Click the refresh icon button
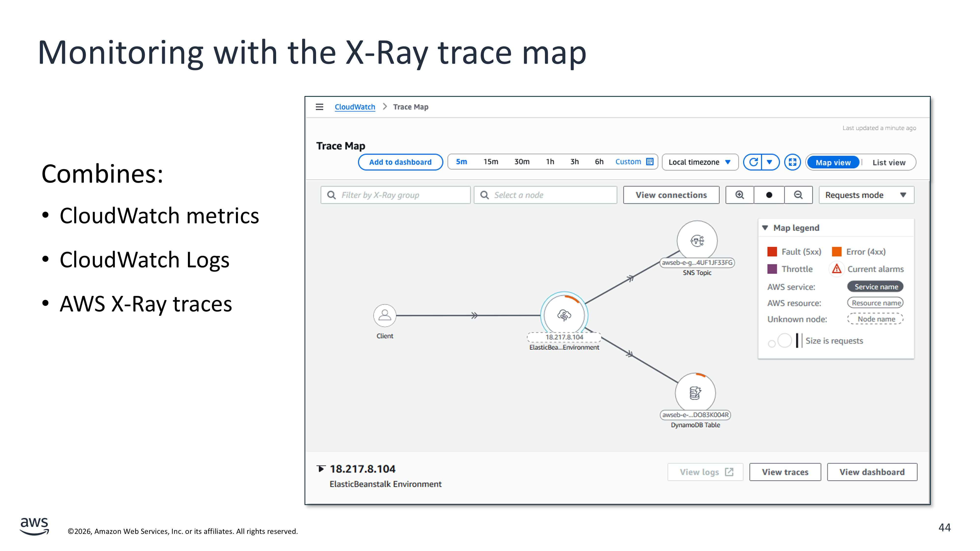The height and width of the screenshot is (551, 980). [753, 162]
